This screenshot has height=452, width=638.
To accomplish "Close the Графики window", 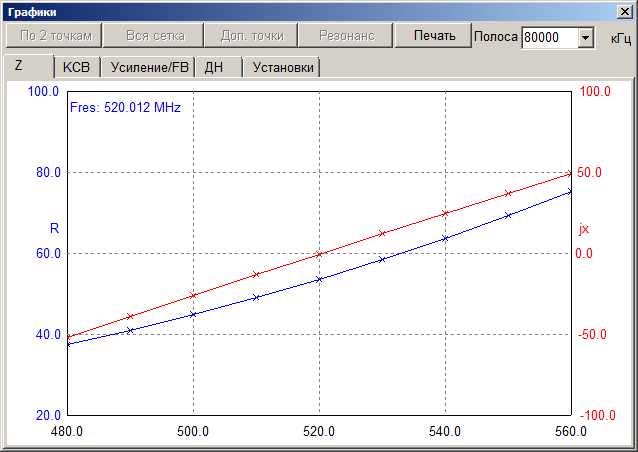I will 625,11.
